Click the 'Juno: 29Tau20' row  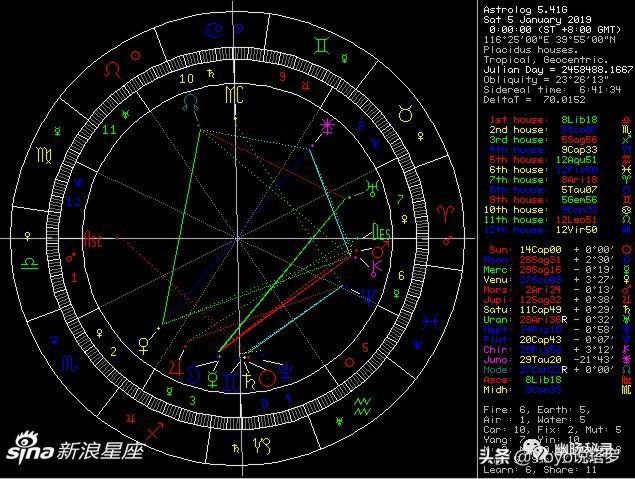557,360
